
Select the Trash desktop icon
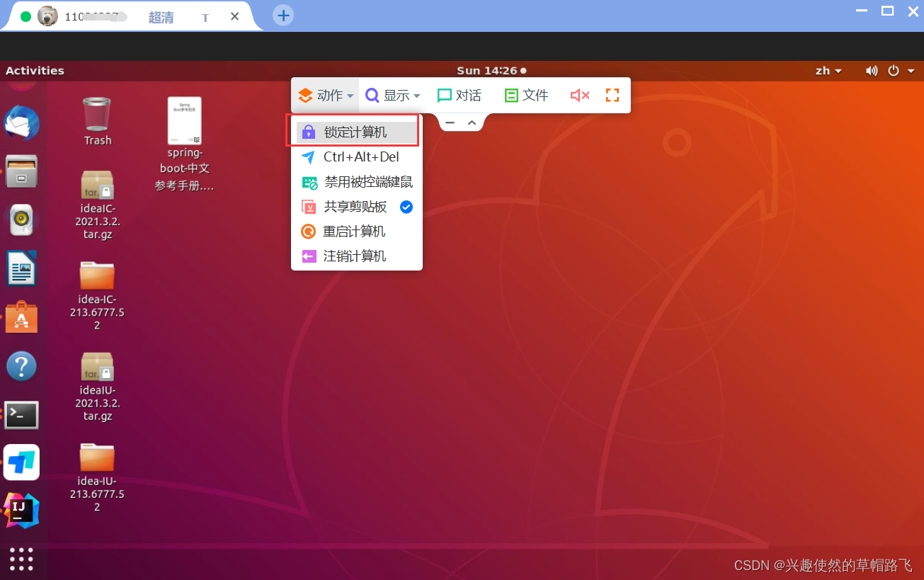pos(97,121)
